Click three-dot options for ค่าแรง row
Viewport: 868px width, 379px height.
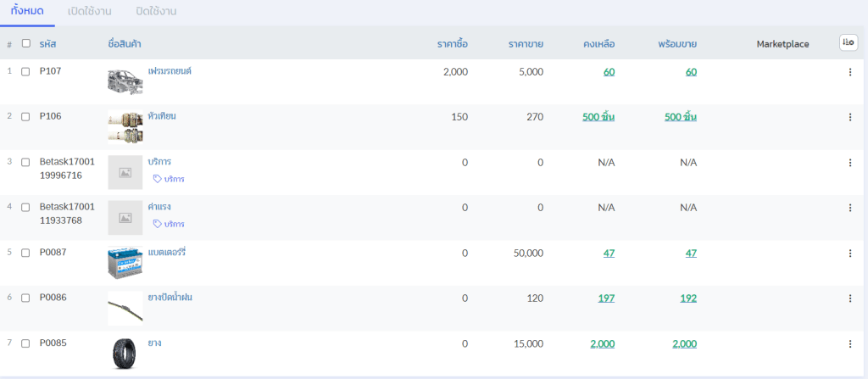(x=849, y=208)
